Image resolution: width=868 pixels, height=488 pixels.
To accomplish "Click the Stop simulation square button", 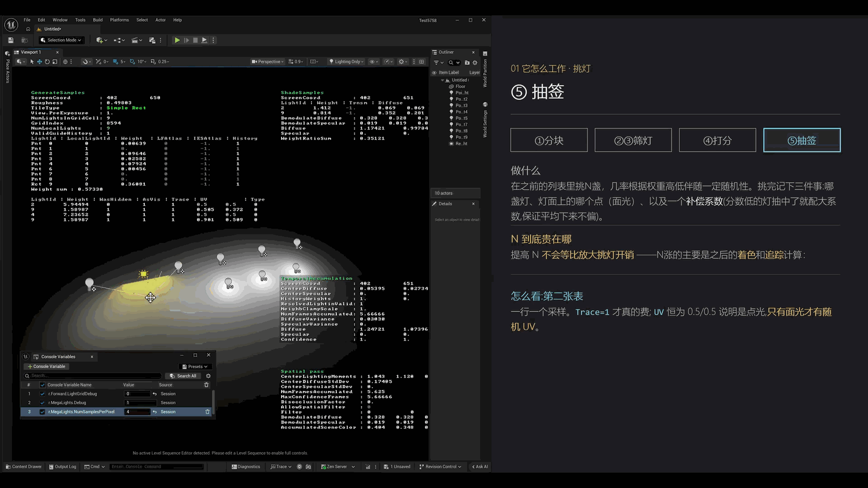I will click(195, 40).
